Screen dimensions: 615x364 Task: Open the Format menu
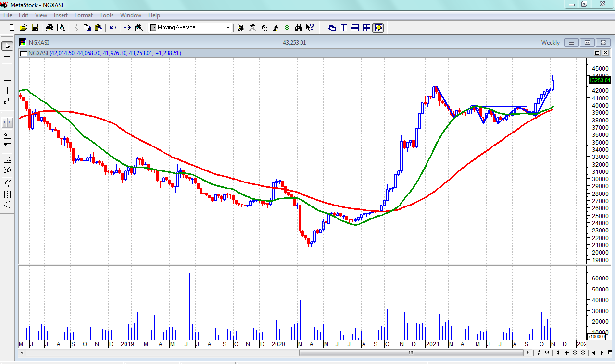click(83, 15)
